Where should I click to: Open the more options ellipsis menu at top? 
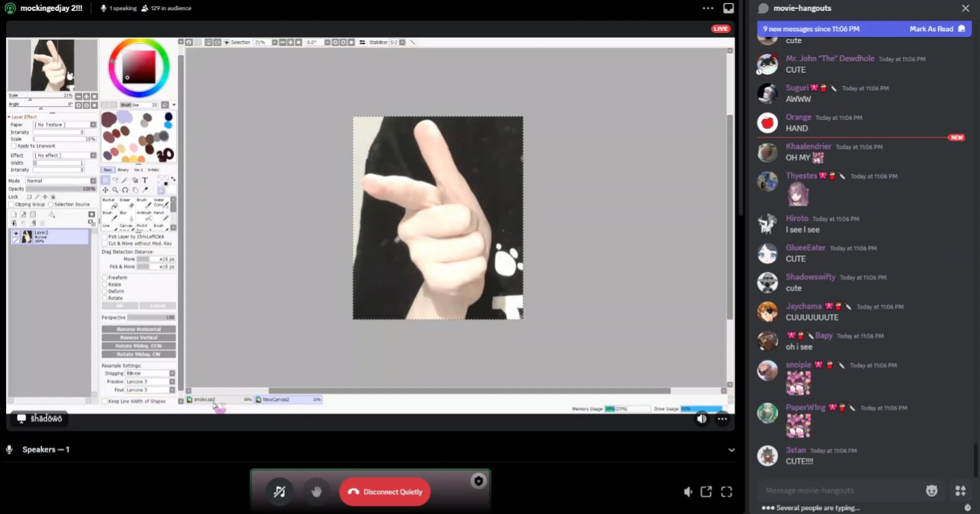[x=708, y=8]
